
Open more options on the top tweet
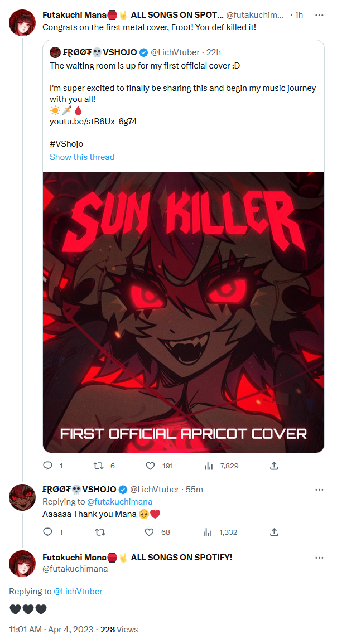point(319,16)
